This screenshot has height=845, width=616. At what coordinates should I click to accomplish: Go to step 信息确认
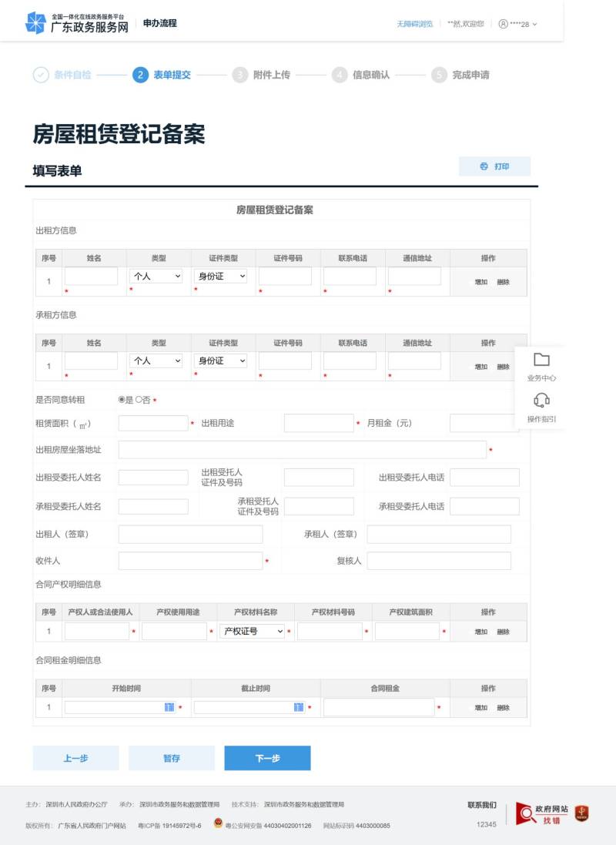(360, 75)
